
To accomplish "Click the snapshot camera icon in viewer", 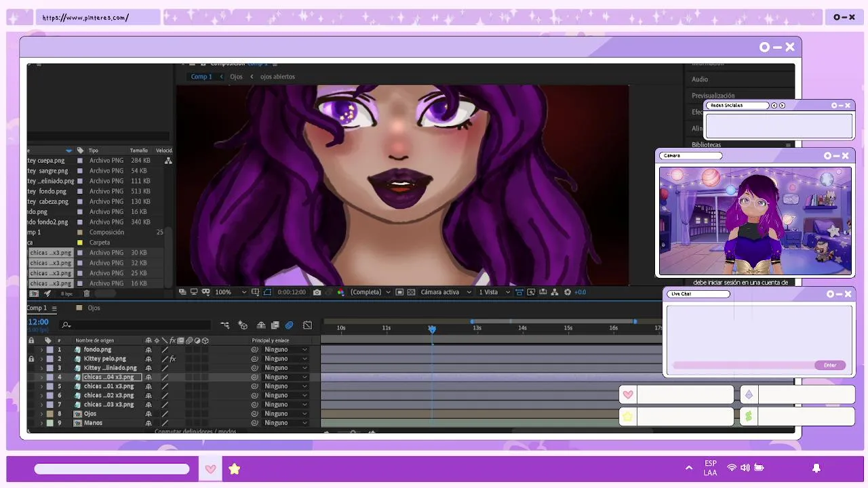I will point(317,292).
